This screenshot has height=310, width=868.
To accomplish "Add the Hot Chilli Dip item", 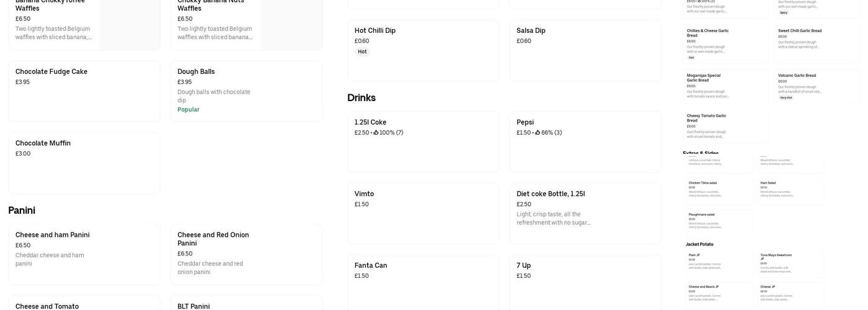I will click(x=423, y=50).
